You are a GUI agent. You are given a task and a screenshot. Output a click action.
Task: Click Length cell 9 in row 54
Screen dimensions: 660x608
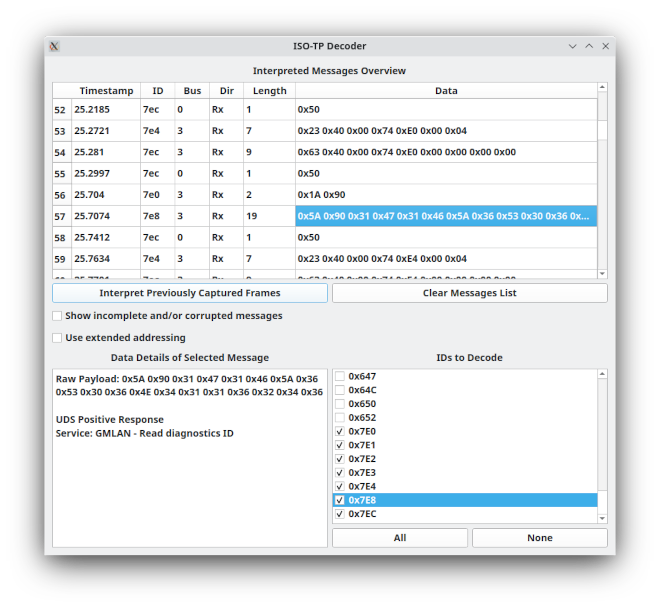[x=269, y=152]
